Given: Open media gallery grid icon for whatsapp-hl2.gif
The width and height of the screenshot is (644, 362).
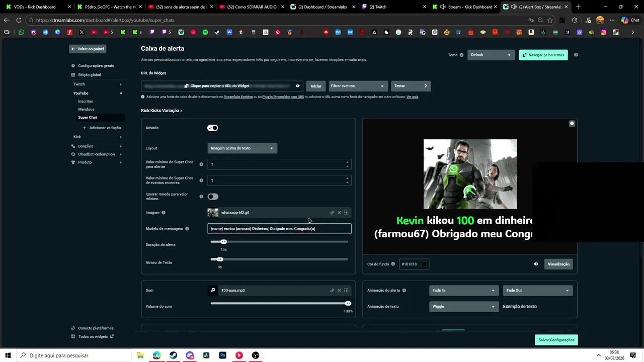Looking at the screenshot, I should point(346,213).
